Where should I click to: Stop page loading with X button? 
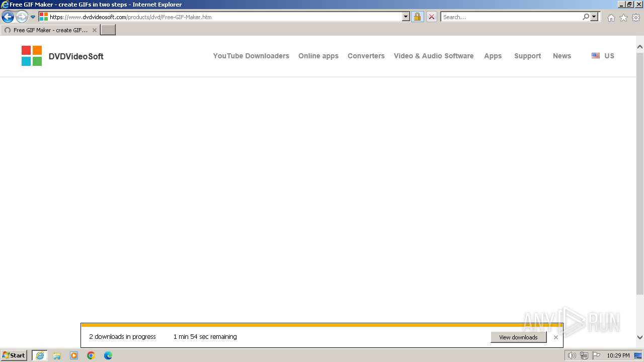coord(432,17)
